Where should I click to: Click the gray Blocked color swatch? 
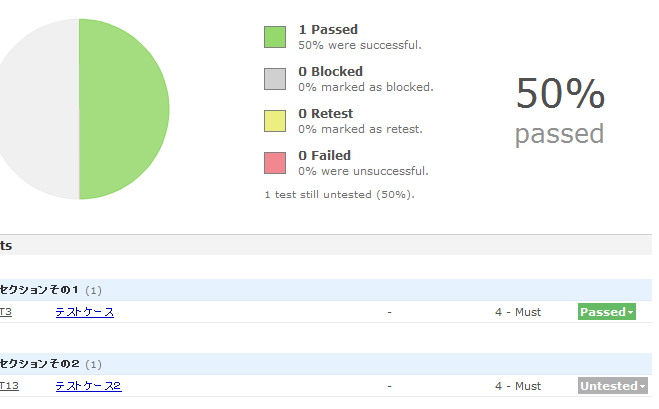point(275,79)
